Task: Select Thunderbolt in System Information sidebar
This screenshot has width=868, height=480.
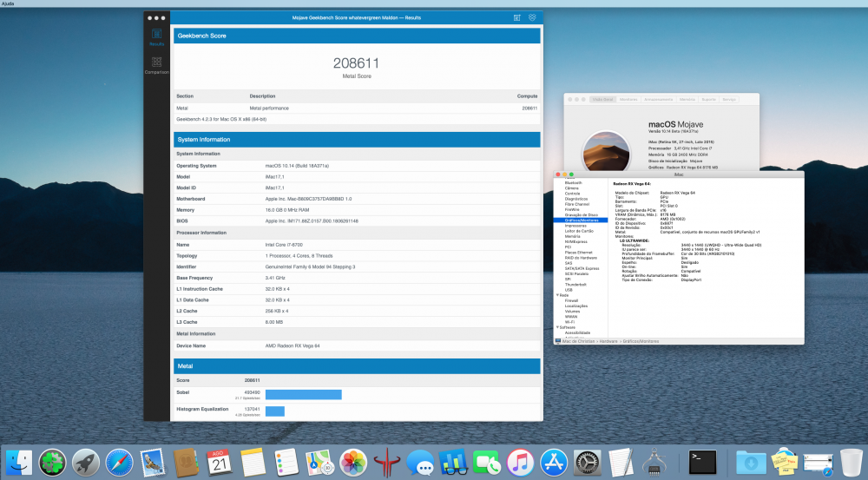Action: (x=575, y=285)
